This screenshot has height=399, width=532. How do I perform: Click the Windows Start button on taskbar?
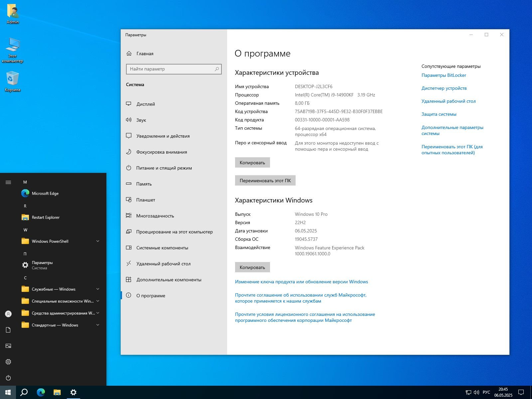[8, 392]
